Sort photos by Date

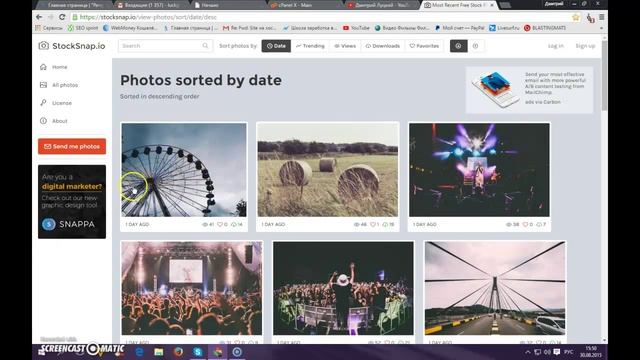[276, 46]
